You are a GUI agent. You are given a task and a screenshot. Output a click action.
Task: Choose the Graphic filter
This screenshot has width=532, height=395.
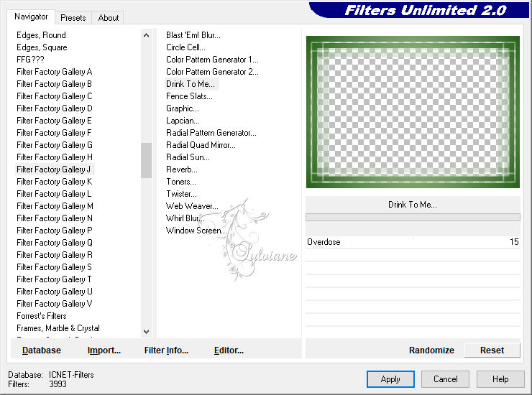tap(183, 108)
